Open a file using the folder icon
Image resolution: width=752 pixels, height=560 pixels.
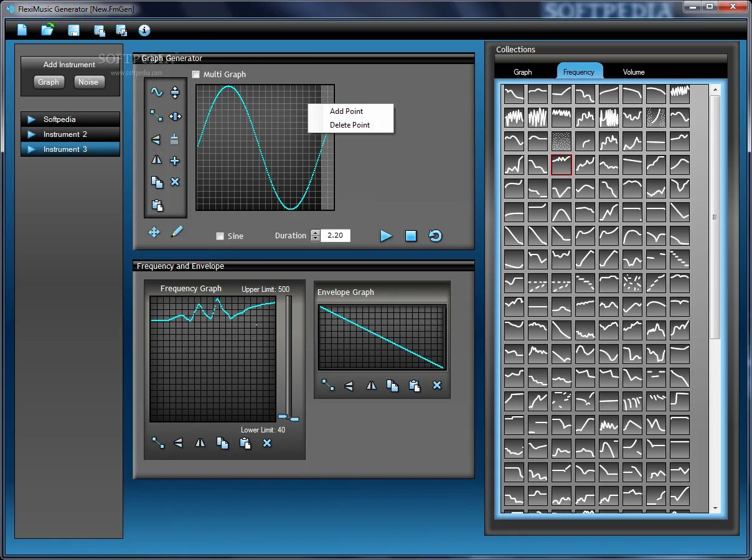[47, 29]
